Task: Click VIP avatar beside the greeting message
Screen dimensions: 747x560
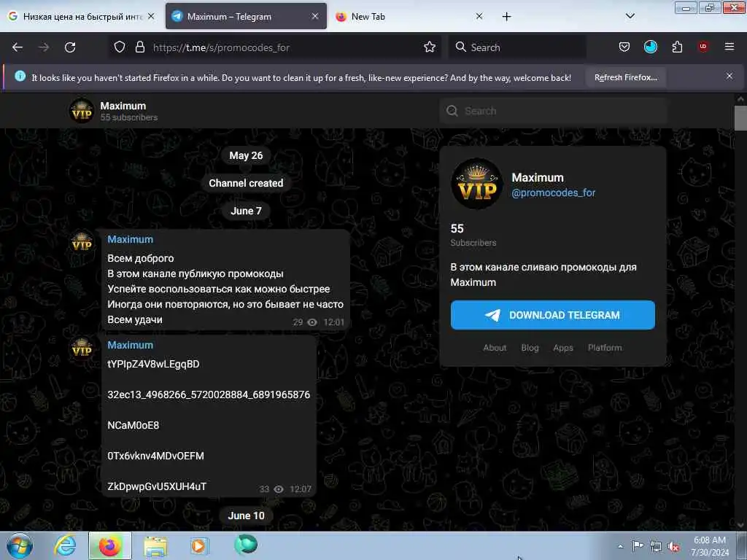Action: tap(82, 244)
